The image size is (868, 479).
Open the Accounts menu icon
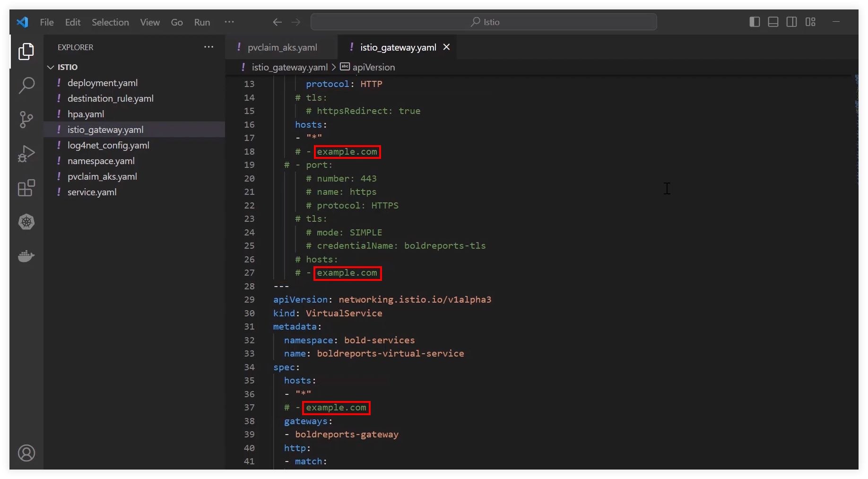26,453
